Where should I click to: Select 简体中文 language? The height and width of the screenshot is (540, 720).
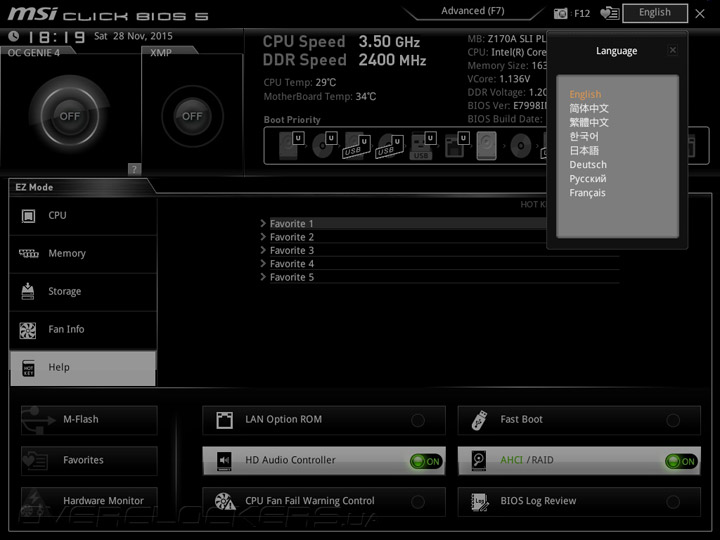click(589, 108)
